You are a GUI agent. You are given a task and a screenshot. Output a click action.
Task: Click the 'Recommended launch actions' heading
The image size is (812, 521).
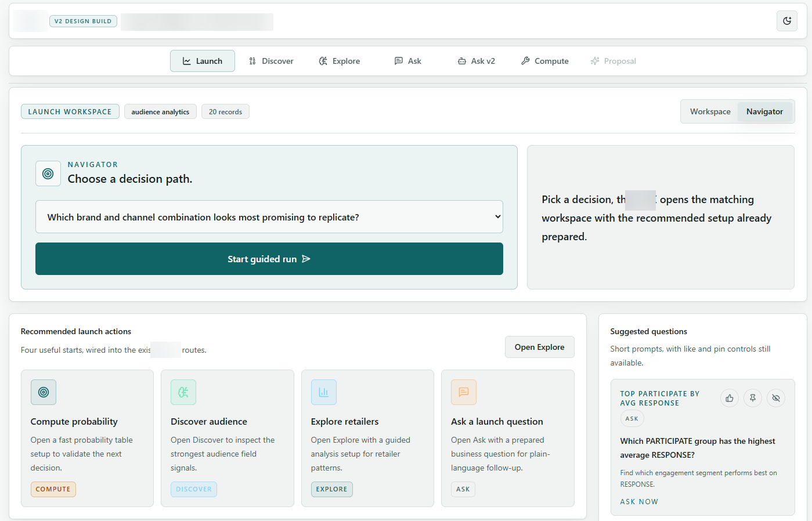click(76, 331)
